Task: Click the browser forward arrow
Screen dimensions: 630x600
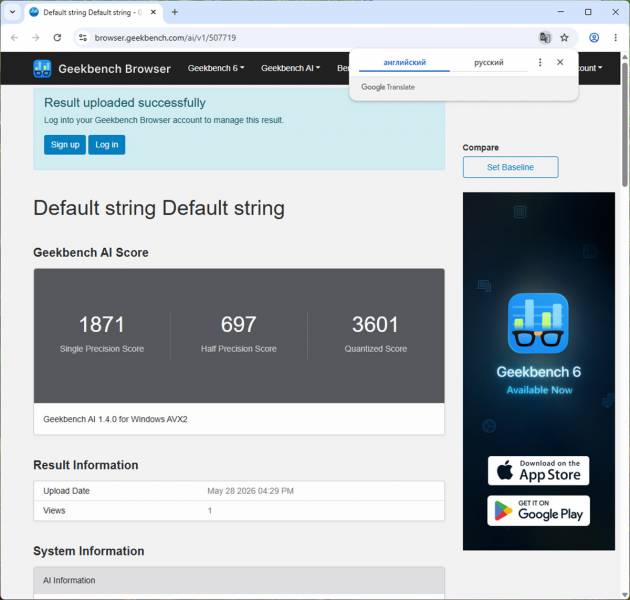Action: [x=36, y=38]
